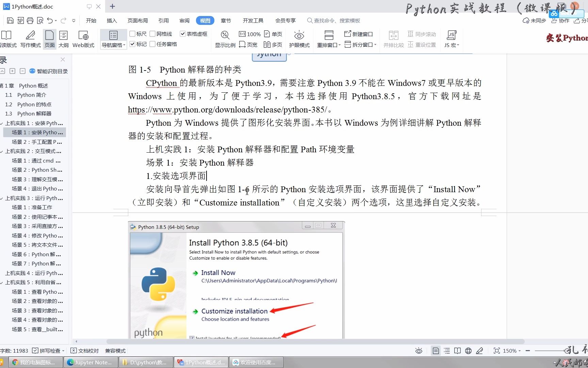Screen dimensions: 588x368
Task: Open the 重排窗口 dropdown menu
Action: [x=339, y=45]
